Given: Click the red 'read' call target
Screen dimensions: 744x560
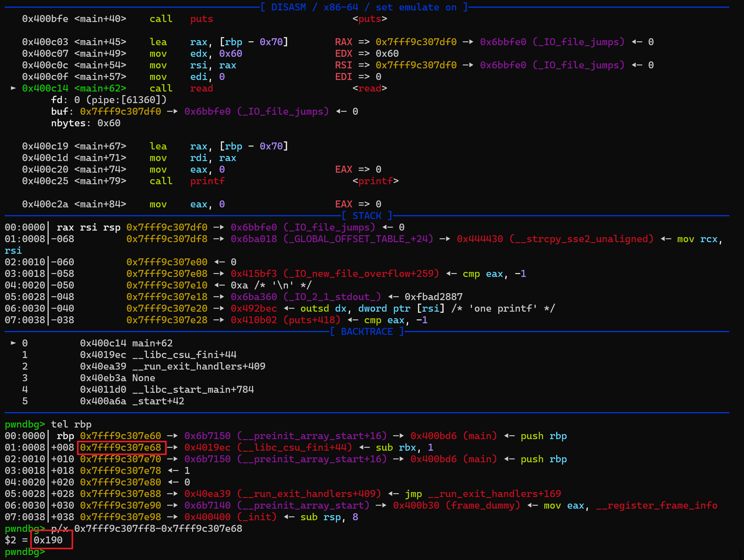Looking at the screenshot, I should [x=201, y=88].
